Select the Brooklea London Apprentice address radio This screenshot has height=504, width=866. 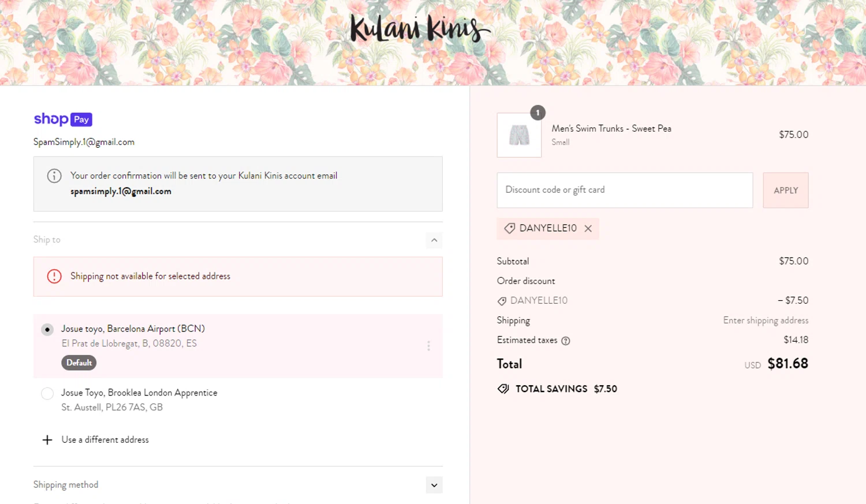47,394
